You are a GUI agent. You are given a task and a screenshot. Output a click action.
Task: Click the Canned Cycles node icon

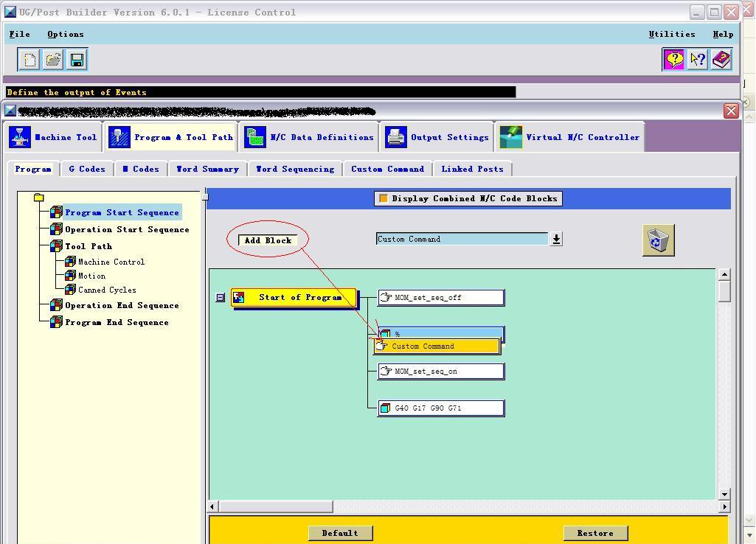(70, 290)
